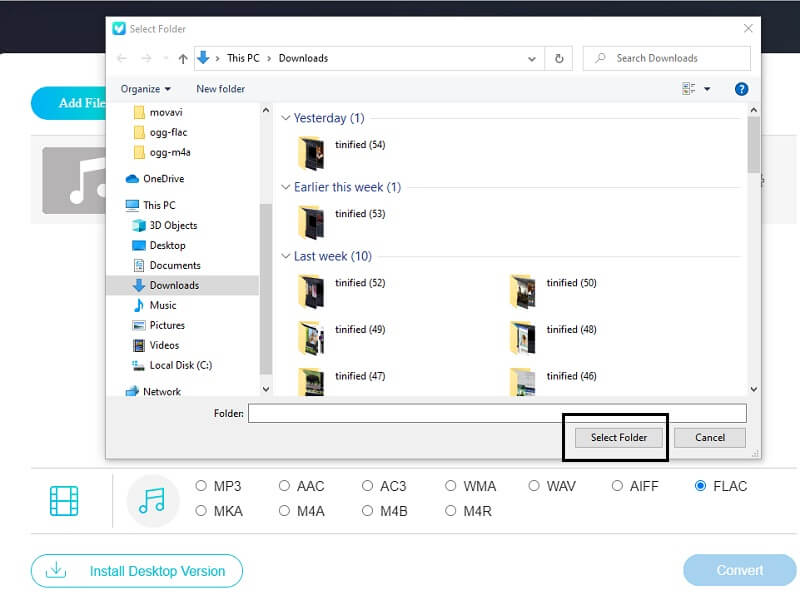Click the Cancel button
The image size is (800, 610).
[709, 437]
